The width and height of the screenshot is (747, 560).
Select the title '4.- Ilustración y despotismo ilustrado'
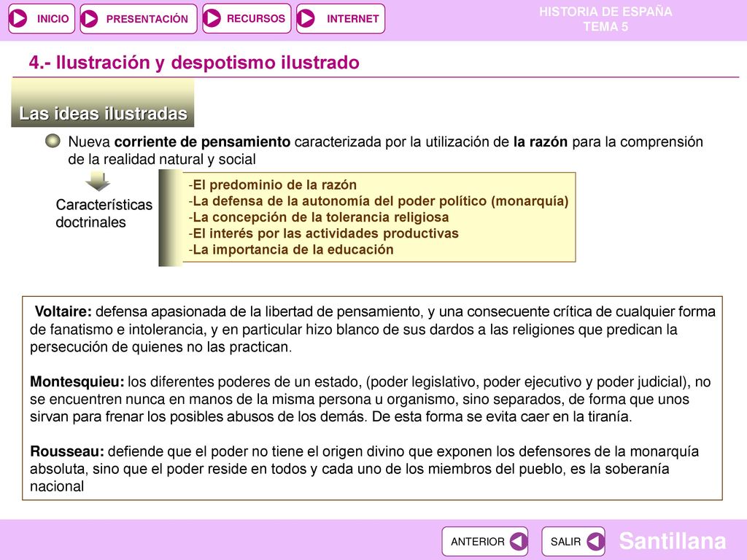[x=194, y=63]
